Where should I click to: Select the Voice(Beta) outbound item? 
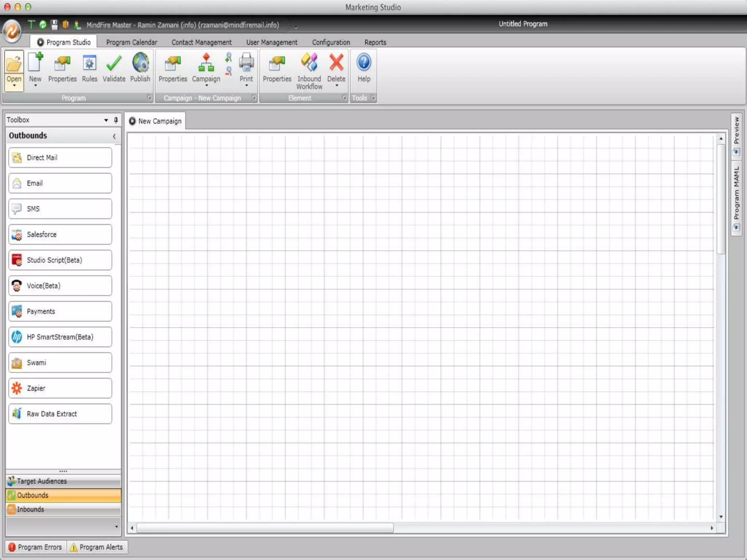(60, 285)
